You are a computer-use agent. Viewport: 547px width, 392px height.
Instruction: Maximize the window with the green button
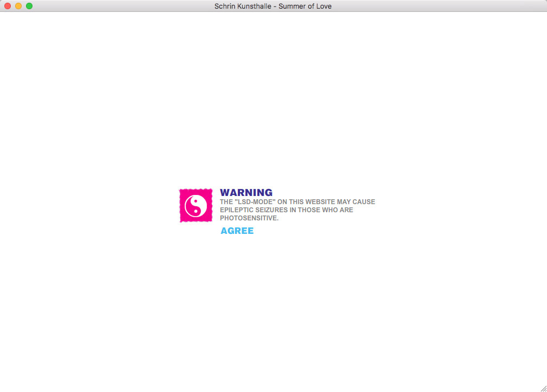pos(29,6)
